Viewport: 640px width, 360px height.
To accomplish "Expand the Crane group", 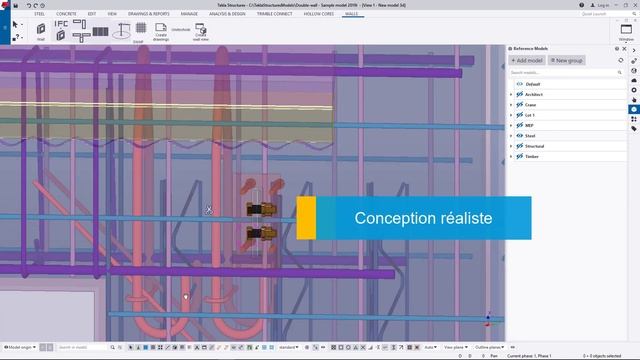I will (511, 105).
